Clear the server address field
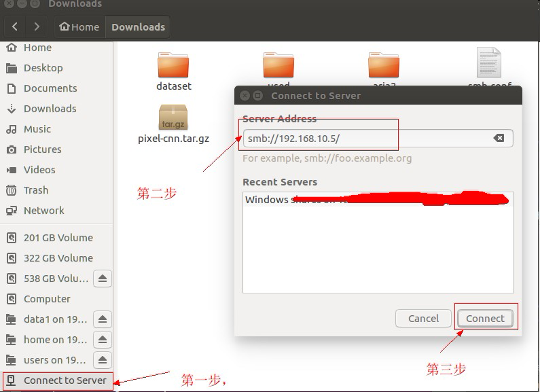Image resolution: width=540 pixels, height=392 pixels. [499, 138]
